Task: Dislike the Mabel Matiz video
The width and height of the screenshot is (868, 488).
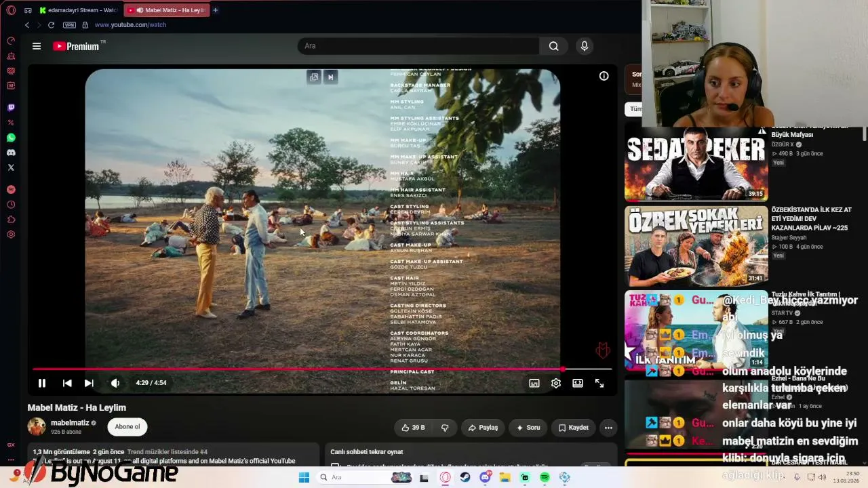Action: [x=445, y=428]
